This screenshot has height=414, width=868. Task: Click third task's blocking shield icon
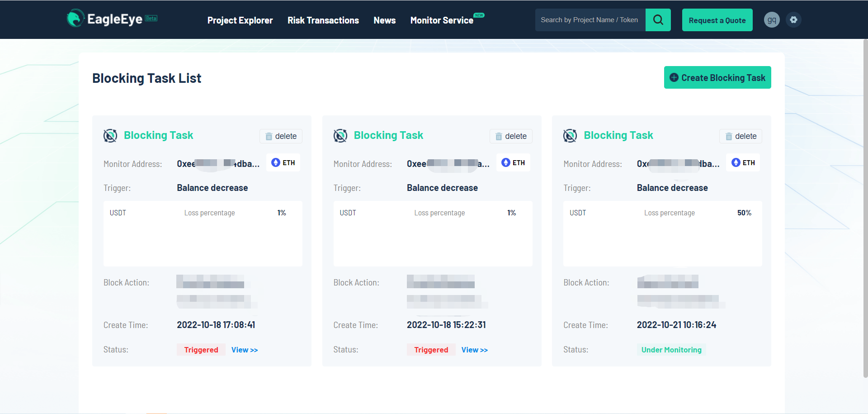click(x=570, y=136)
